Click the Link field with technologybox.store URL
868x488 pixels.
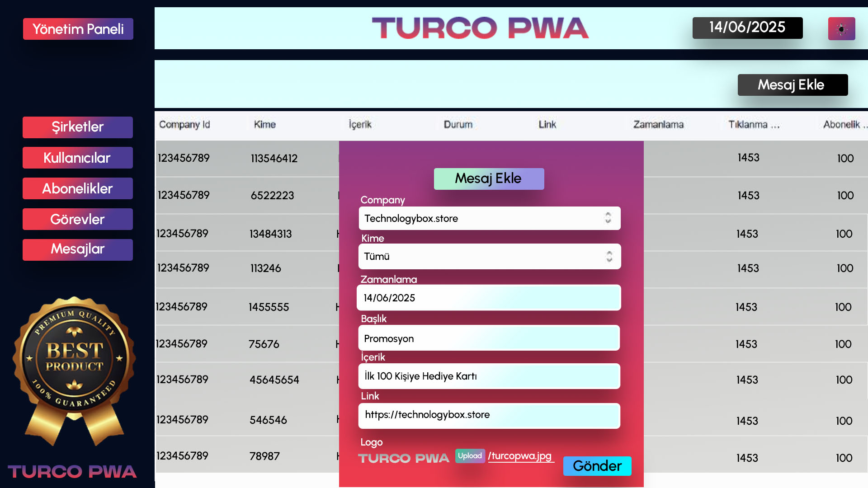(x=489, y=416)
